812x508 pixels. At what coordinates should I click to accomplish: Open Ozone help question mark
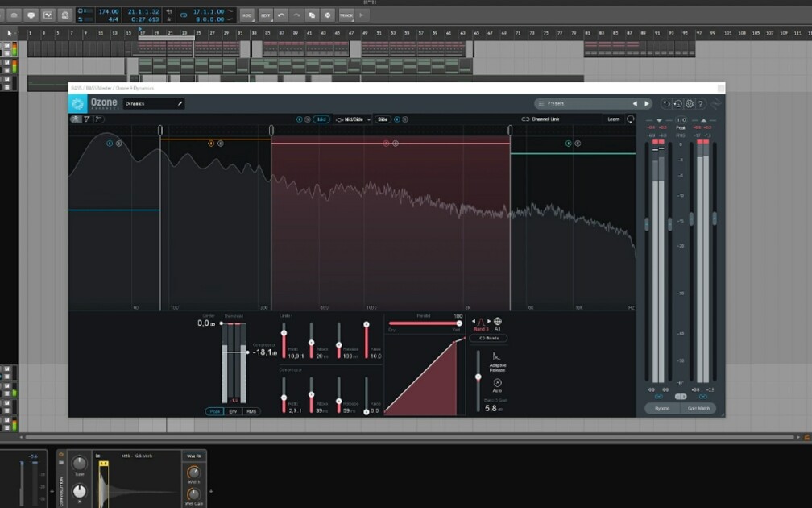point(701,104)
